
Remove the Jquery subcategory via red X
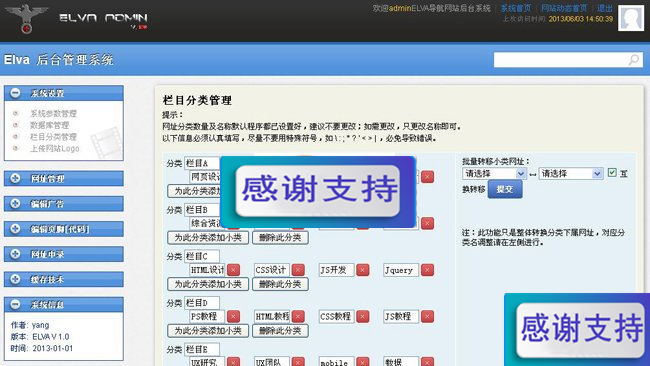point(427,270)
